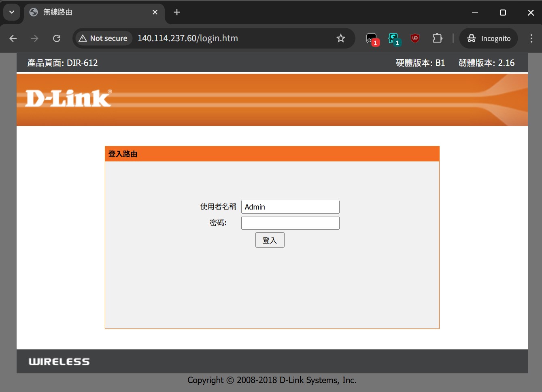Image resolution: width=542 pixels, height=392 pixels.
Task: Open the dark extension with red badge
Action: (372, 39)
